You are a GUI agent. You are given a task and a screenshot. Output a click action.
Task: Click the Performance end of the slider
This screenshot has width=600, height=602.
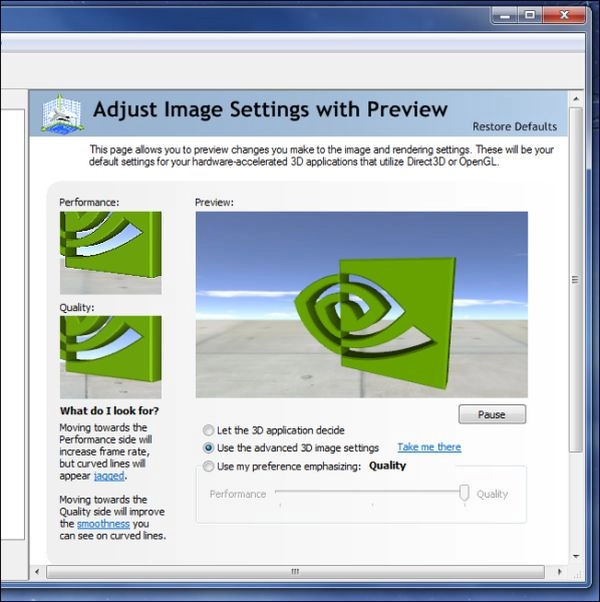[x=238, y=494]
